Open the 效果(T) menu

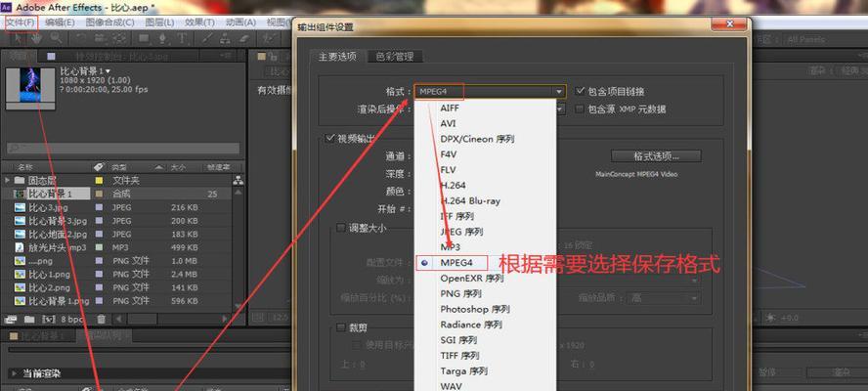199,22
